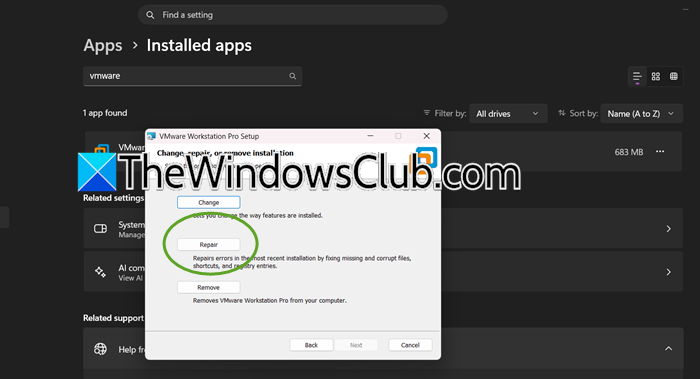Image resolution: width=700 pixels, height=379 pixels.
Task: Open the three-dots menu beside 683 MB
Action: pos(660,152)
